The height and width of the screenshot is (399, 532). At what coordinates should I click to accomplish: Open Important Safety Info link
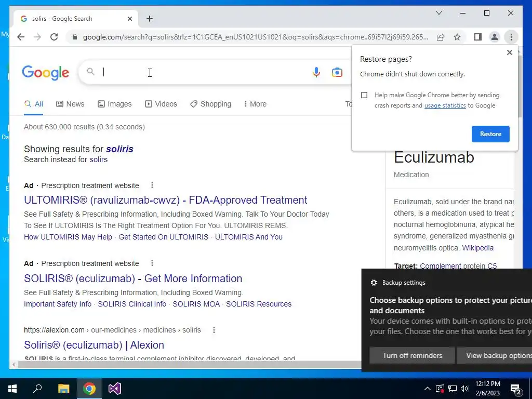[x=58, y=304]
